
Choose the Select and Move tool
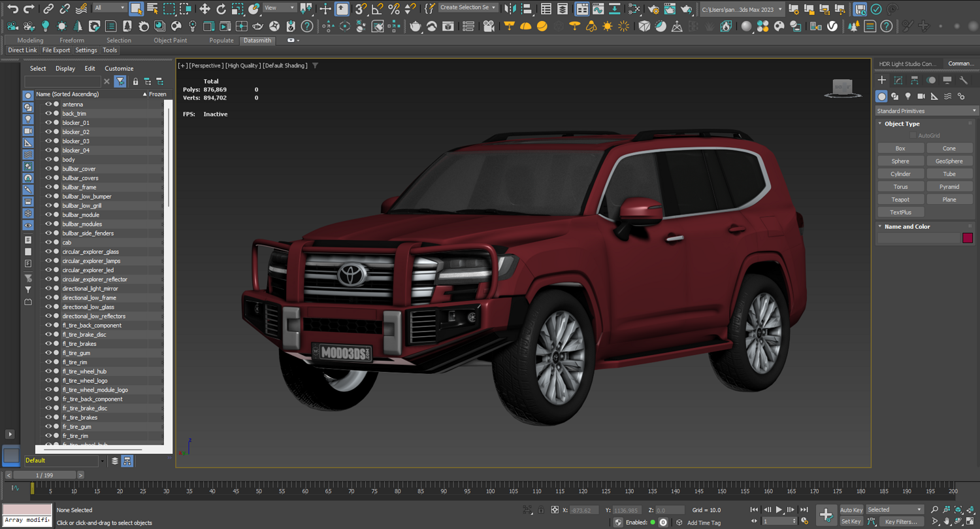point(204,9)
